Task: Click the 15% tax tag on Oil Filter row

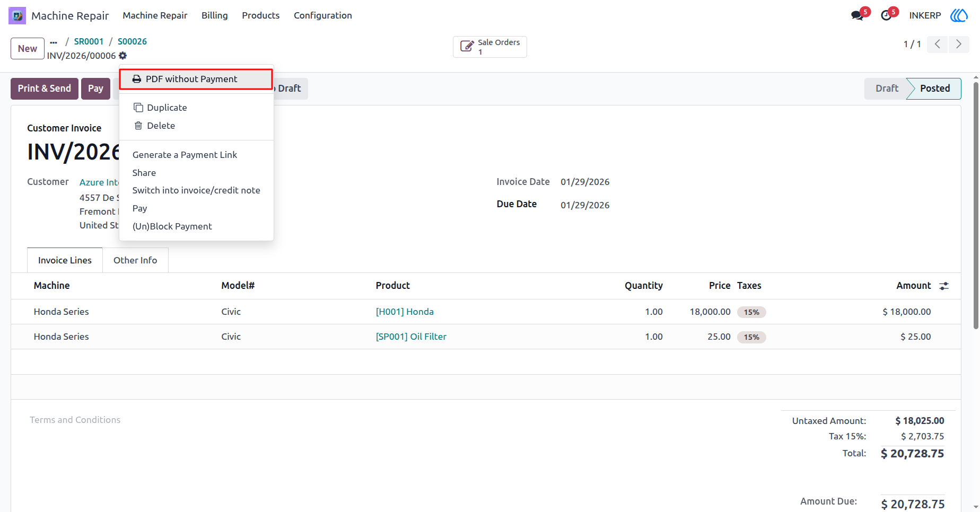Action: point(751,337)
